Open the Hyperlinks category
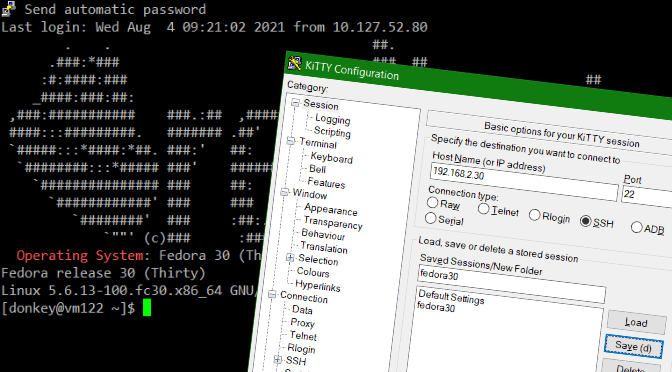672x372 pixels. pyautogui.click(x=318, y=285)
